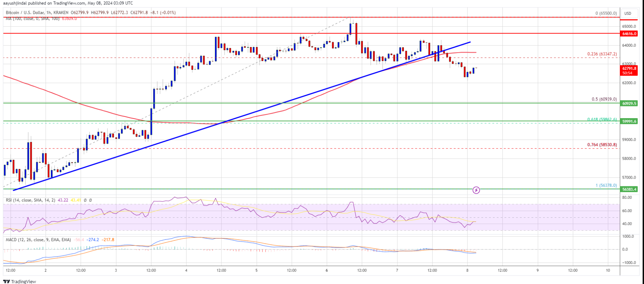644x284 pixels.
Task: Click the TradingView logo at bottom left
Action: 20,281
